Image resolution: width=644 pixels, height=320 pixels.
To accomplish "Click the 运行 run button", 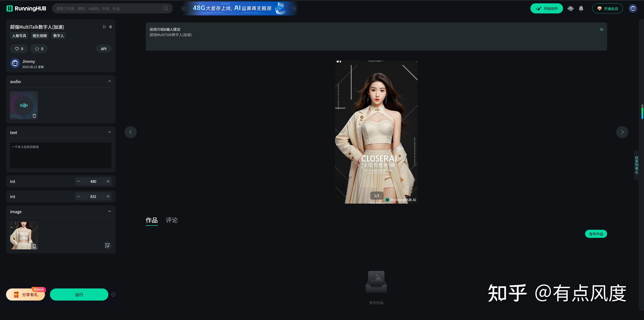I will click(79, 295).
